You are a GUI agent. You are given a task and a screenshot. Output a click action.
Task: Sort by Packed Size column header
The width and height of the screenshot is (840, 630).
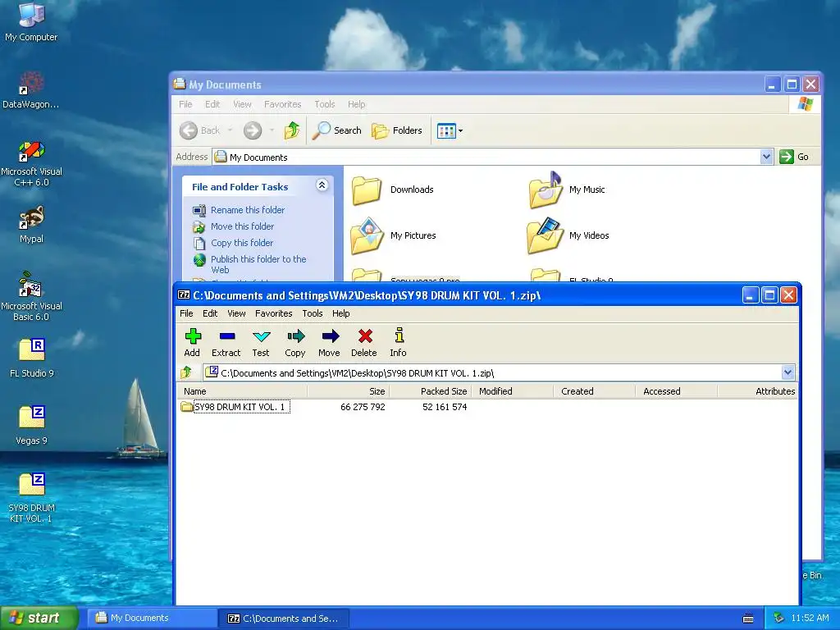point(430,391)
